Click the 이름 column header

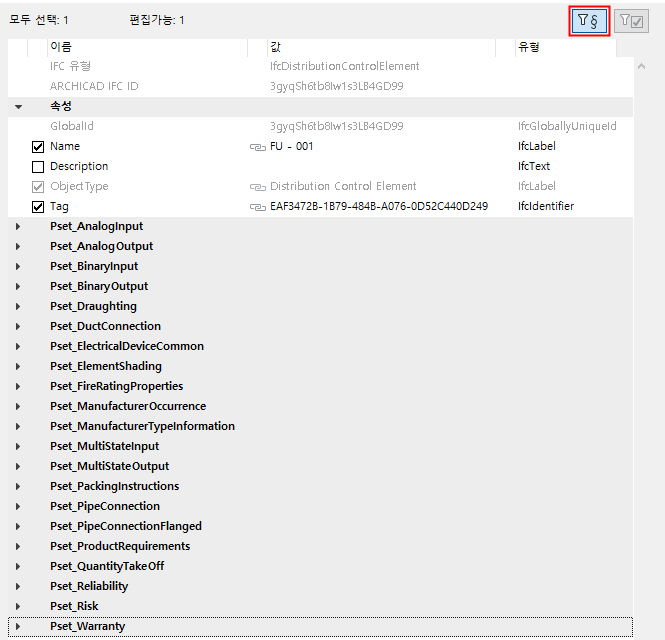[x=148, y=47]
